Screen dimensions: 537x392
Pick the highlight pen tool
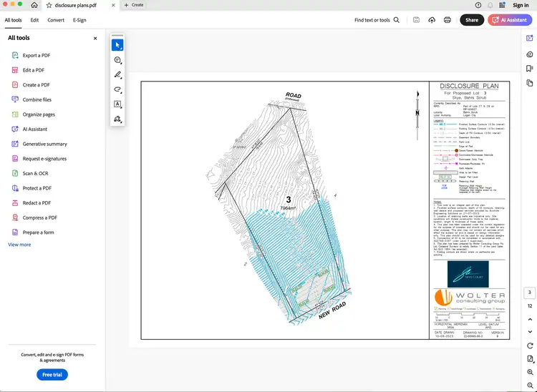click(x=117, y=74)
